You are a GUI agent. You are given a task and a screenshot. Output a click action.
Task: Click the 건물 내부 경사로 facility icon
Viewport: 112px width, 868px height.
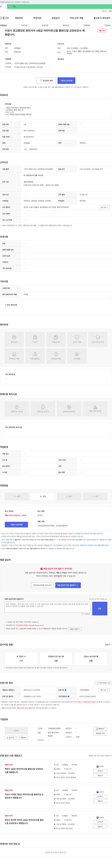95,409
